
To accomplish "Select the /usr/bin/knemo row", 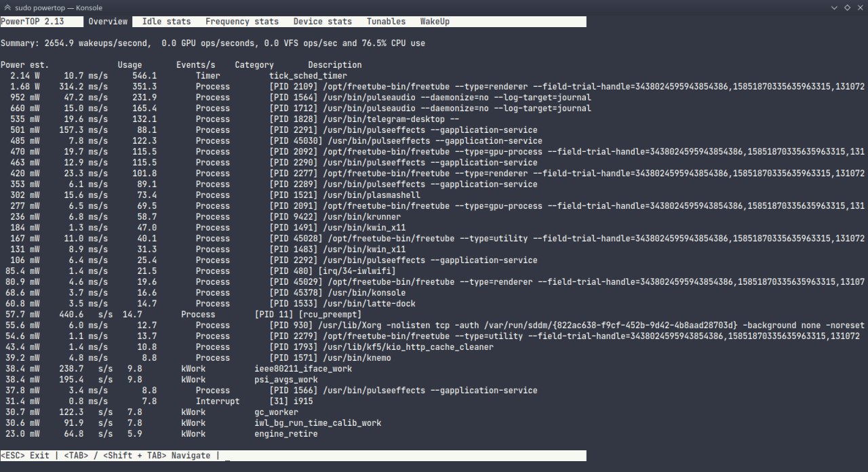I will click(198, 358).
